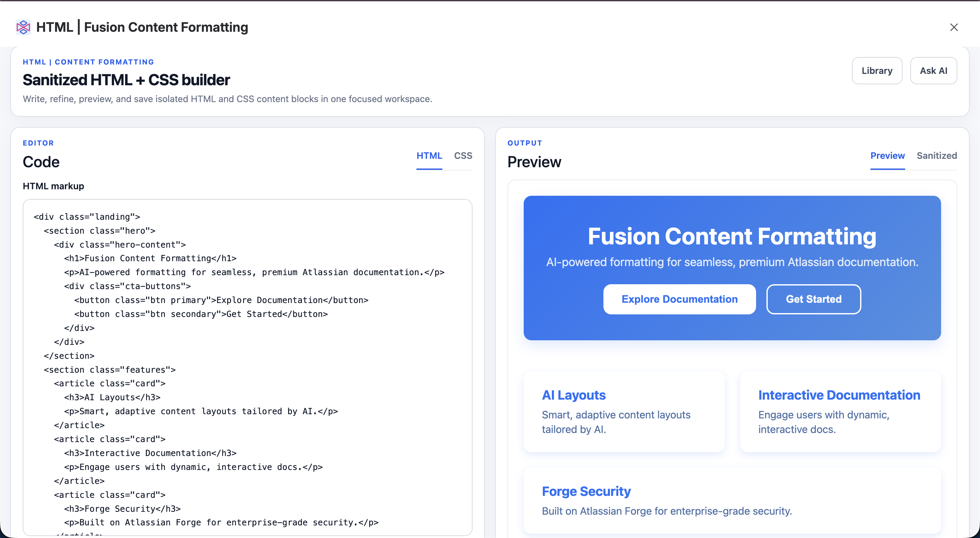Open the Library panel
The image size is (980, 538).
click(877, 71)
